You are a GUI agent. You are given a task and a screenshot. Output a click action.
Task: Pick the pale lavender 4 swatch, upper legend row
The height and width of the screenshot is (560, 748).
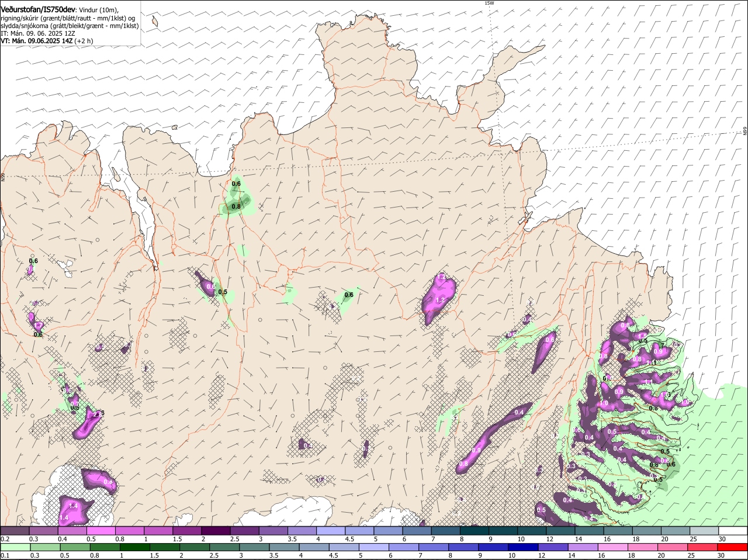[x=331, y=531]
